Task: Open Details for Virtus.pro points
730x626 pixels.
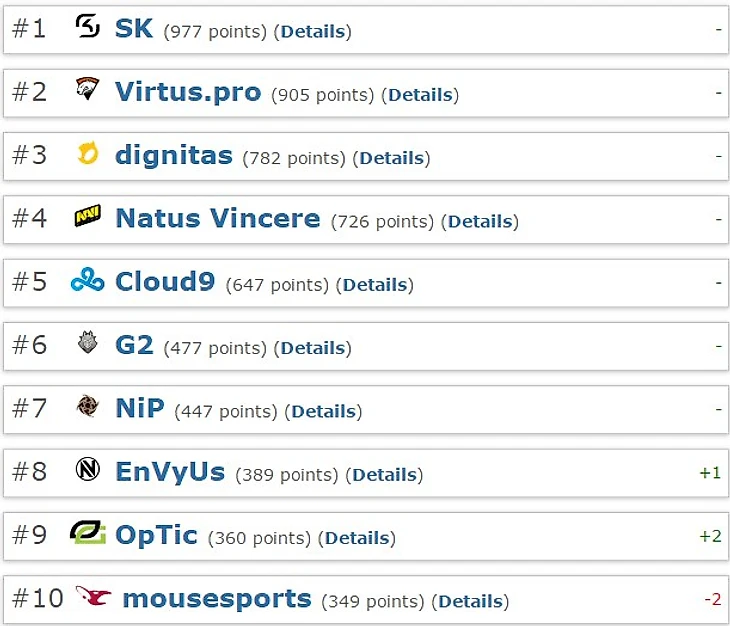Action: click(x=420, y=95)
